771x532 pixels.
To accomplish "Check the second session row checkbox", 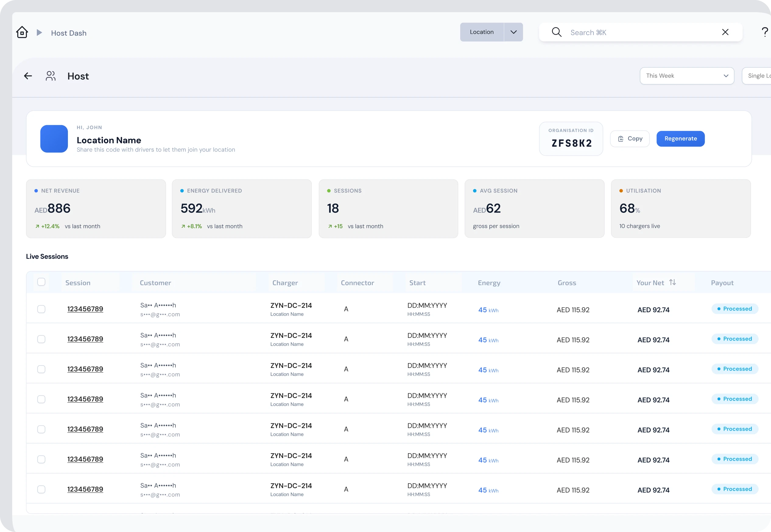I will click(41, 339).
